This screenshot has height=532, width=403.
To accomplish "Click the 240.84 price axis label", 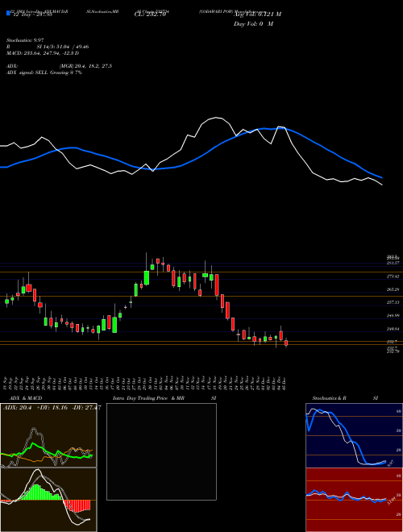I will 393,329.
